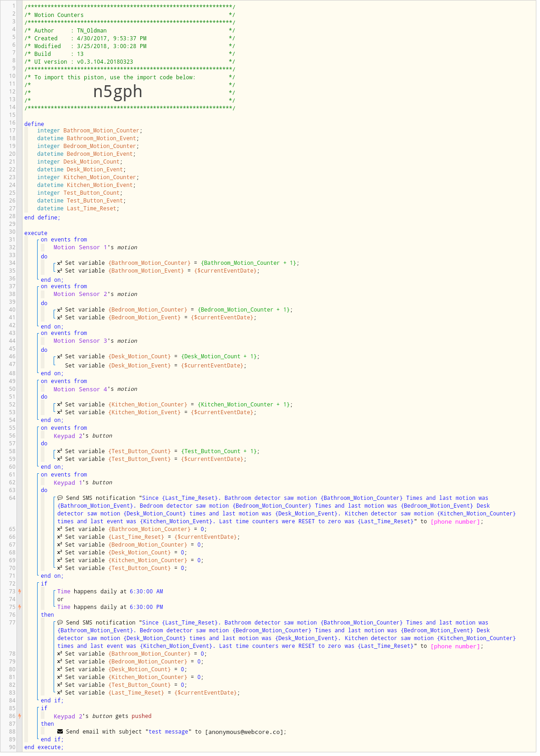Click the Motion Sensor 3 device name
This screenshot has width=540, height=756.
pyautogui.click(x=80, y=341)
